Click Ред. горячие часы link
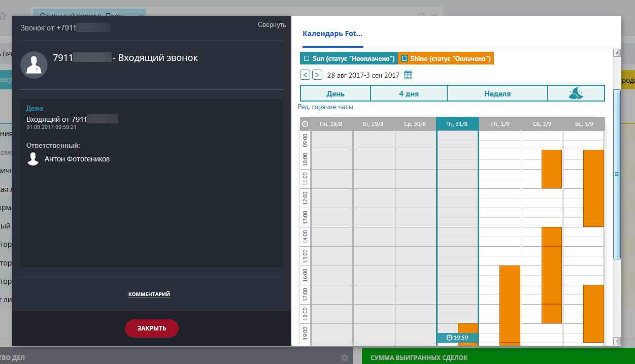This screenshot has width=635, height=364. 325,107
